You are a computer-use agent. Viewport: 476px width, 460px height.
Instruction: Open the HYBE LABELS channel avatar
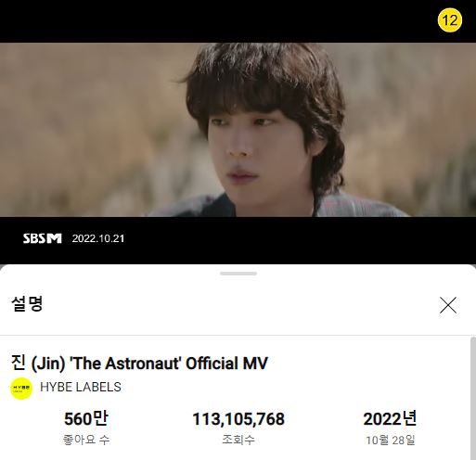[21, 389]
